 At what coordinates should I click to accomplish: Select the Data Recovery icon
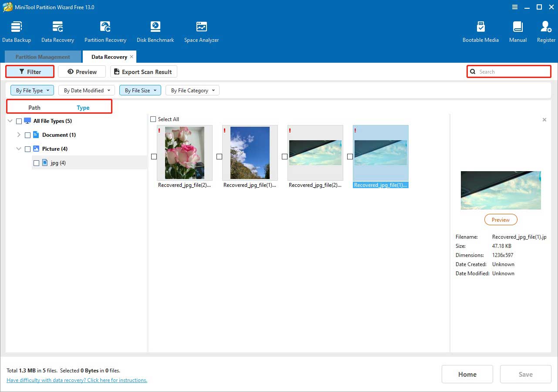pos(57,30)
